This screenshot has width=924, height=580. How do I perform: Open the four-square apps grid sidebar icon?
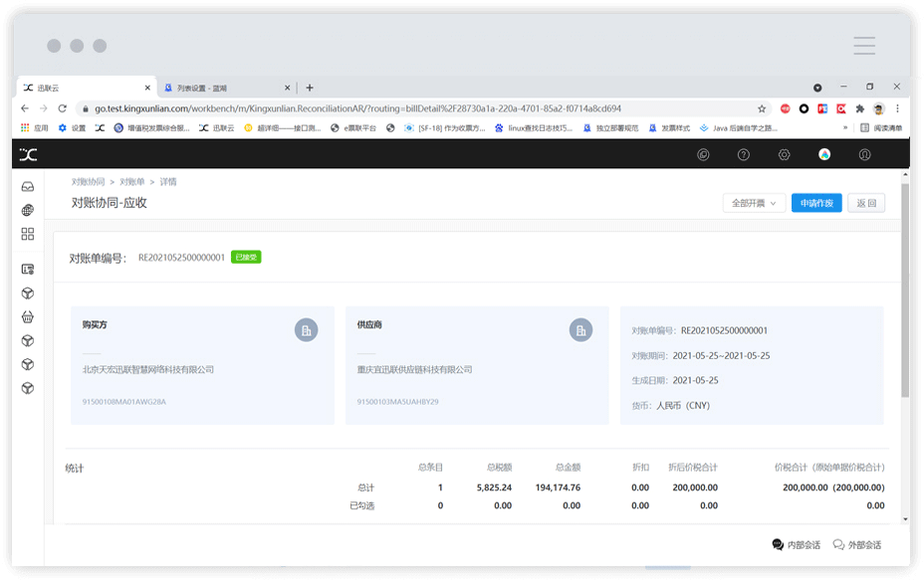(28, 234)
